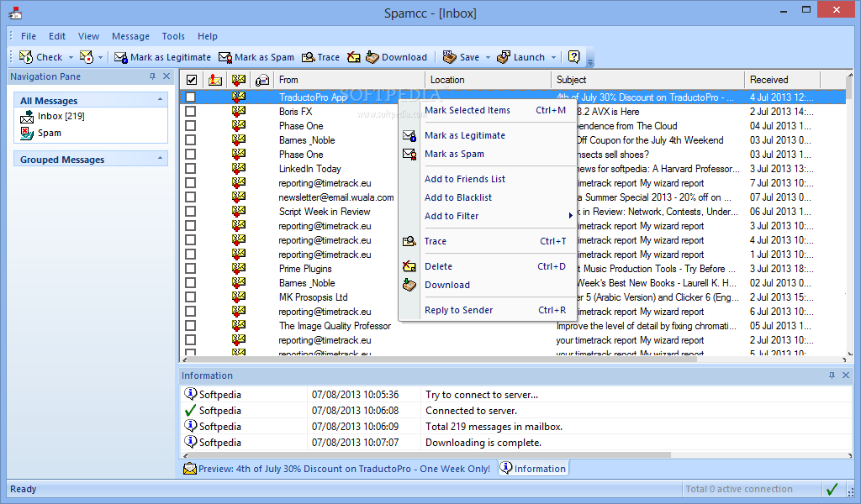The width and height of the screenshot is (861, 504).
Task: Open the View menu
Action: (88, 36)
